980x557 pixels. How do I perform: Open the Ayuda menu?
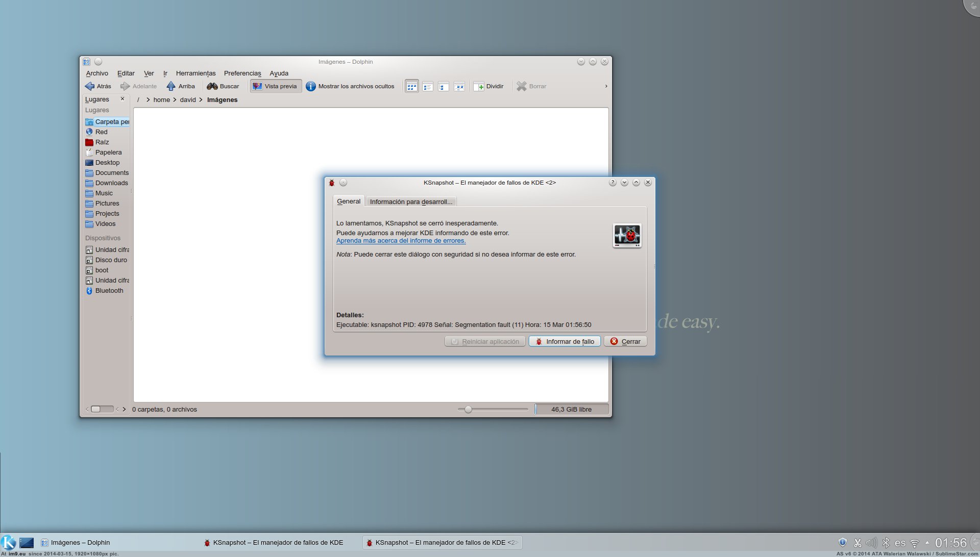click(279, 73)
